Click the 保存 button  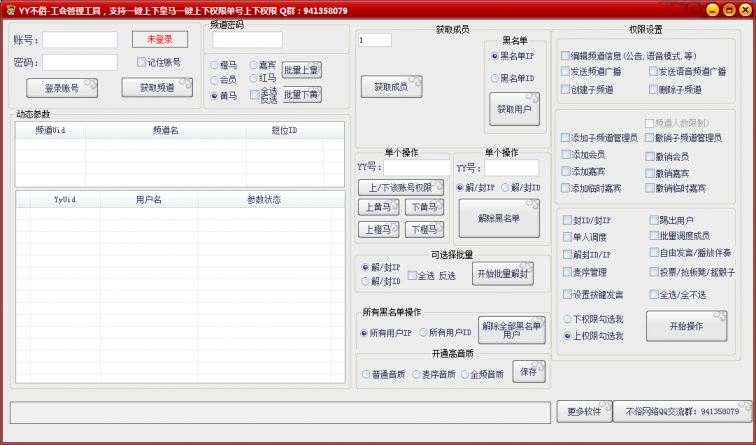tap(529, 372)
